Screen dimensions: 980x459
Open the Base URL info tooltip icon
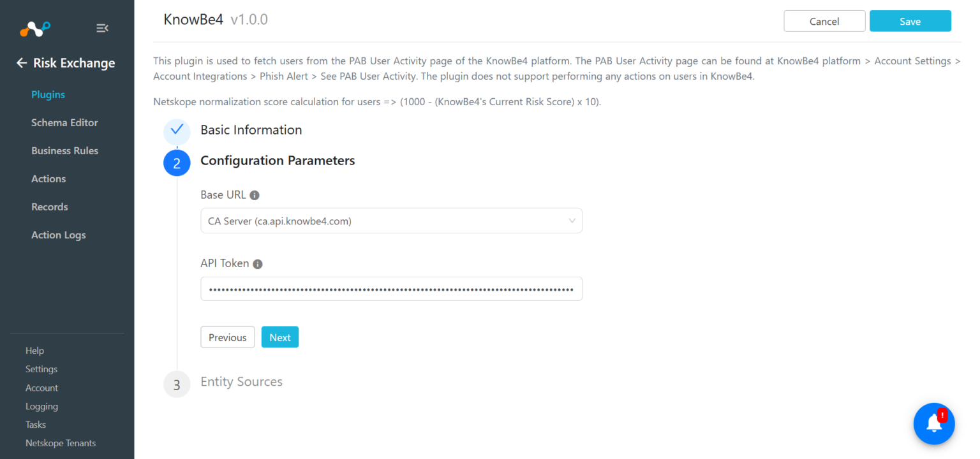click(254, 194)
